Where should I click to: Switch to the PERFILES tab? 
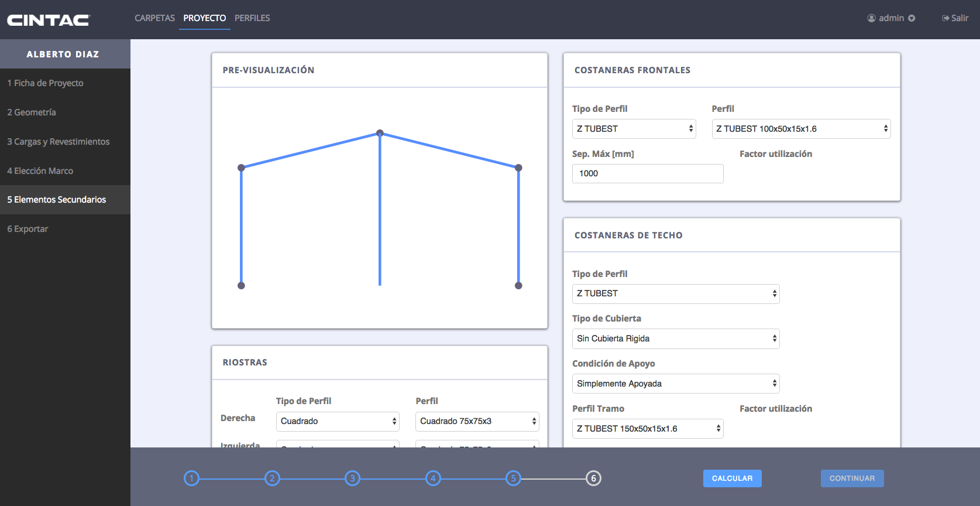coord(252,18)
